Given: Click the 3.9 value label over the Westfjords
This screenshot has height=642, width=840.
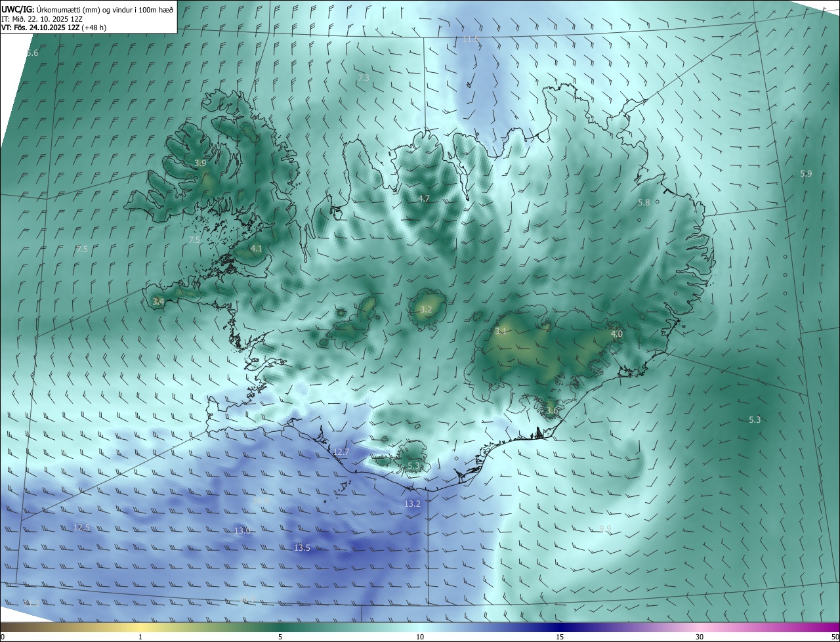Looking at the screenshot, I should click(x=200, y=163).
